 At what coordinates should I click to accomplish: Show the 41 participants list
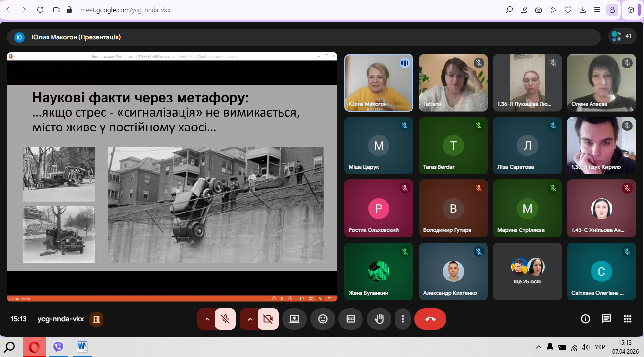coord(622,37)
